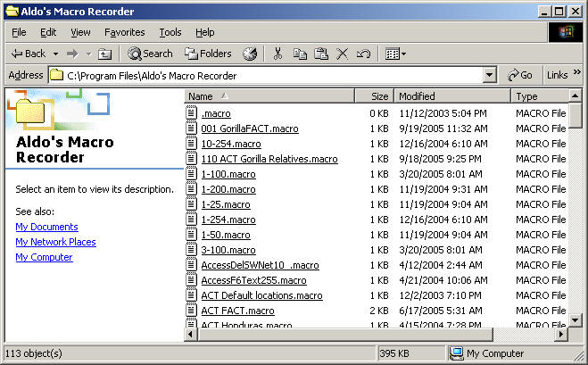Sort by the Name column header

tap(269, 96)
